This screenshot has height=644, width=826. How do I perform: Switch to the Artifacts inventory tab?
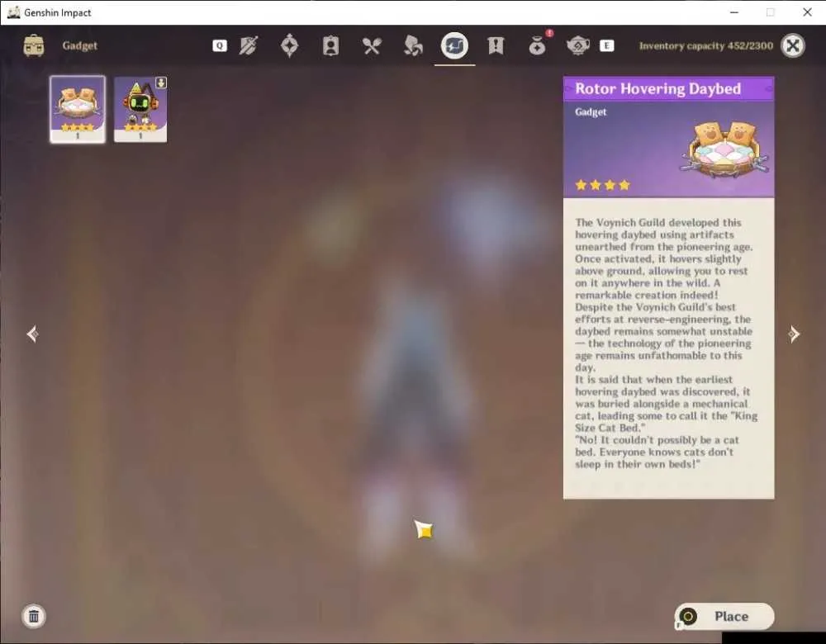point(289,45)
